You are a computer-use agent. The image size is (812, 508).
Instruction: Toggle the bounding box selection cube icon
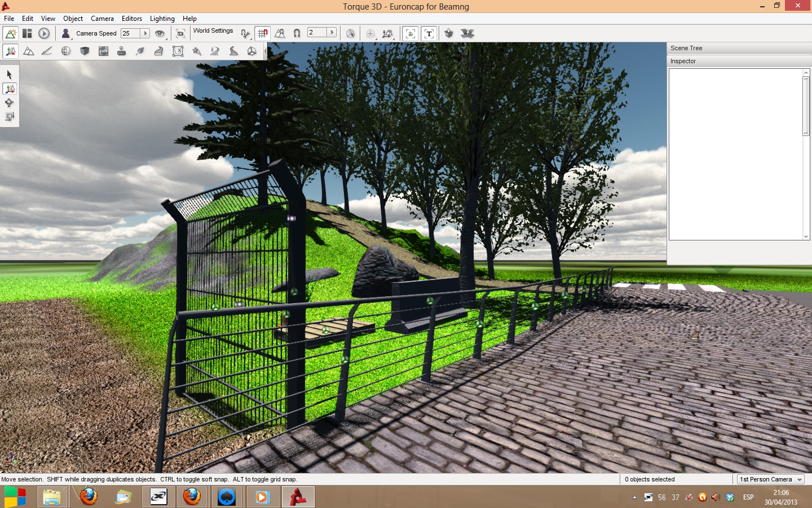click(350, 33)
